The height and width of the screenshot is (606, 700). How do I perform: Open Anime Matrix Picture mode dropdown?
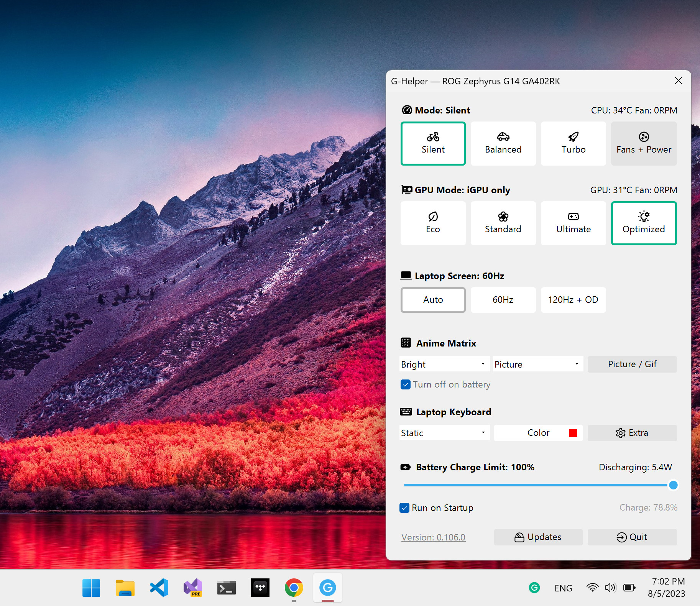tap(538, 364)
